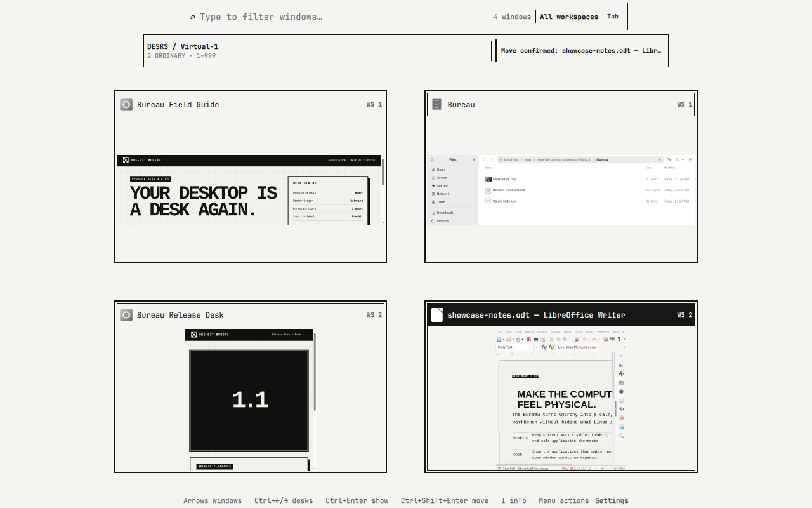Screen dimensions: 812x508
Task: Select Downloads in the Files sidebar preview
Action: 453,213
